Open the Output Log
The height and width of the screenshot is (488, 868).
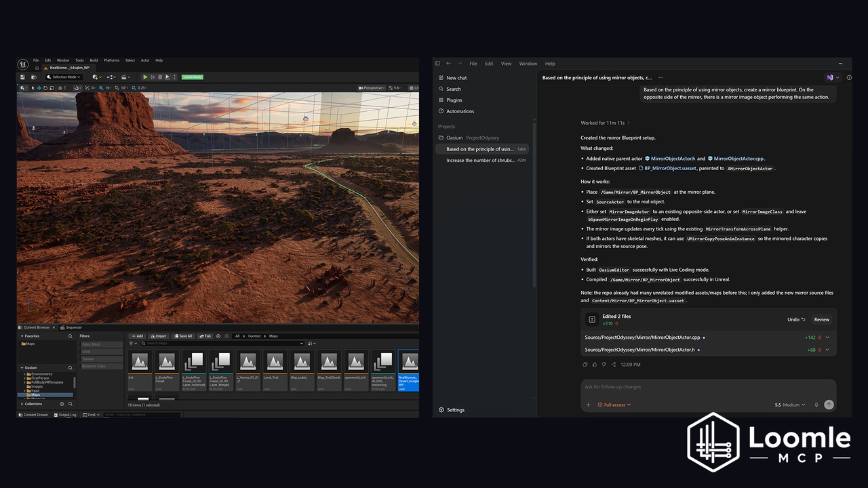[66, 415]
